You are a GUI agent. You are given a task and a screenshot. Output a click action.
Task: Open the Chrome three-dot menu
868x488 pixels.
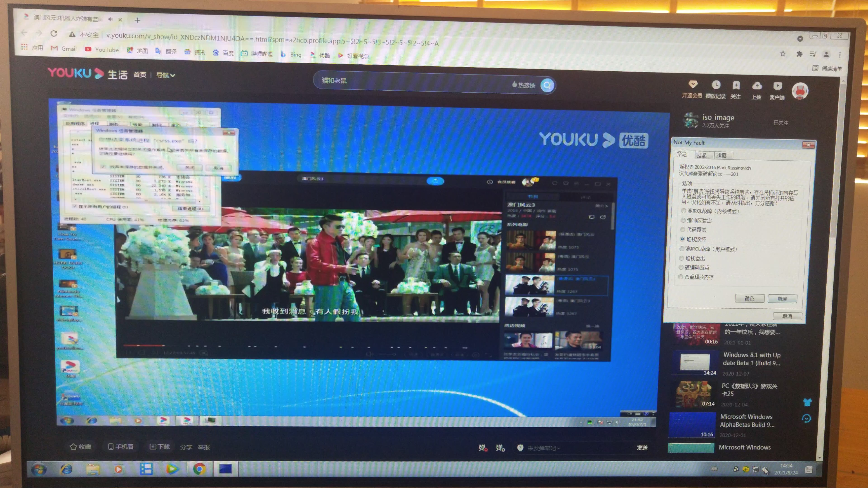(840, 54)
